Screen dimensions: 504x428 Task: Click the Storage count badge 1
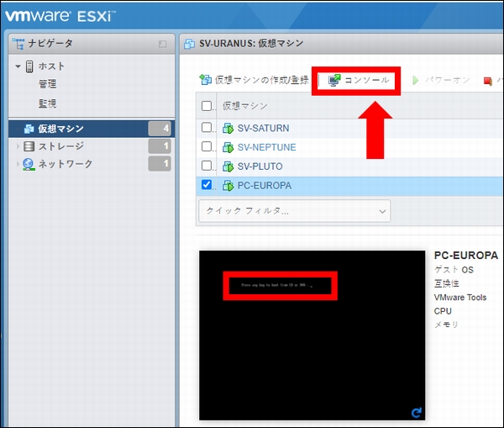pos(160,146)
